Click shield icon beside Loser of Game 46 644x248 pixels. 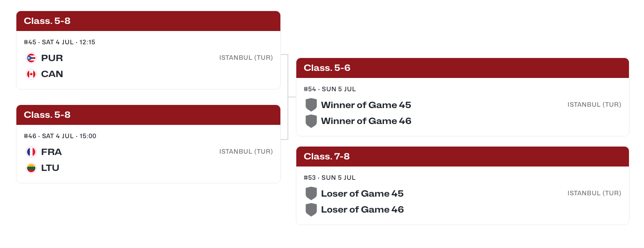311,209
